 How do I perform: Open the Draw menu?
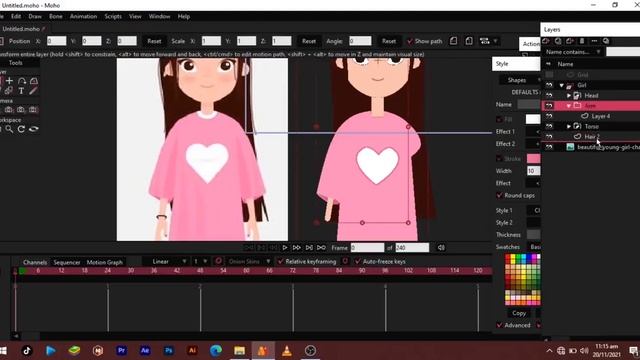point(35,16)
